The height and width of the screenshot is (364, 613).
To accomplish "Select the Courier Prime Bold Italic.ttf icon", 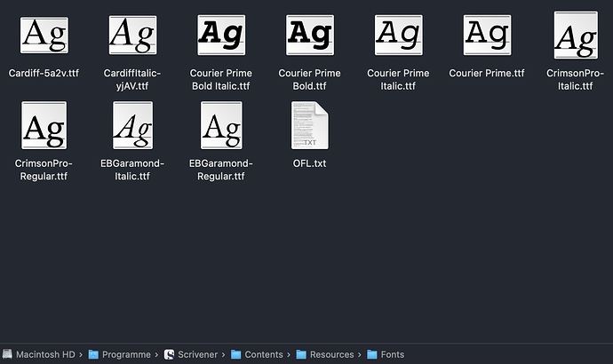I will (x=221, y=36).
